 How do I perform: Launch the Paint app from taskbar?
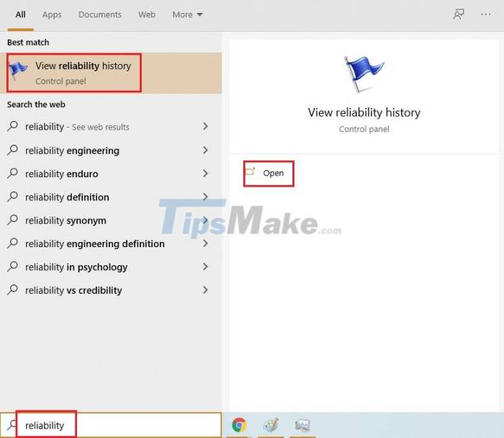(x=271, y=425)
